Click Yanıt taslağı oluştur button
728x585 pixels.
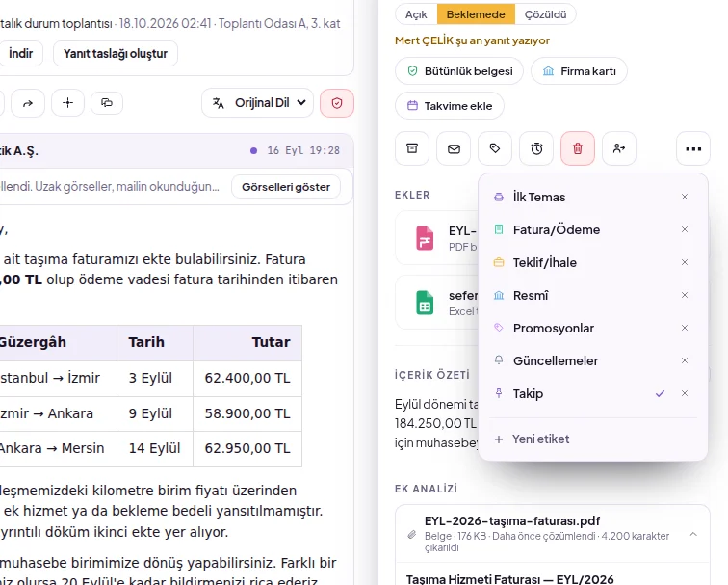point(116,53)
